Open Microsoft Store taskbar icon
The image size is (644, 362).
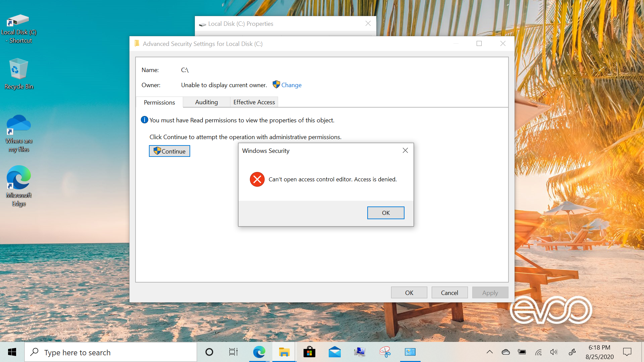(309, 352)
